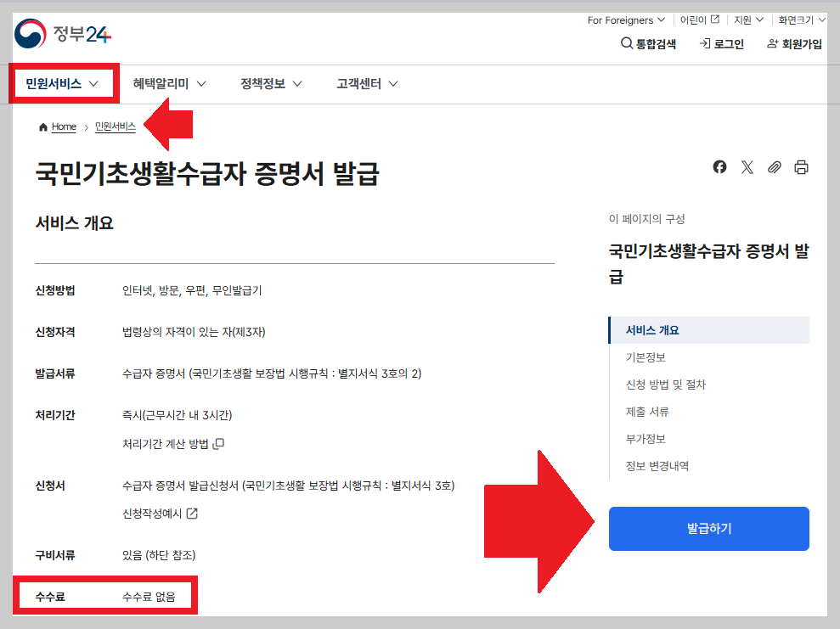Expand the 정책정보 menu chevron
The image size is (840, 629).
pyautogui.click(x=296, y=83)
